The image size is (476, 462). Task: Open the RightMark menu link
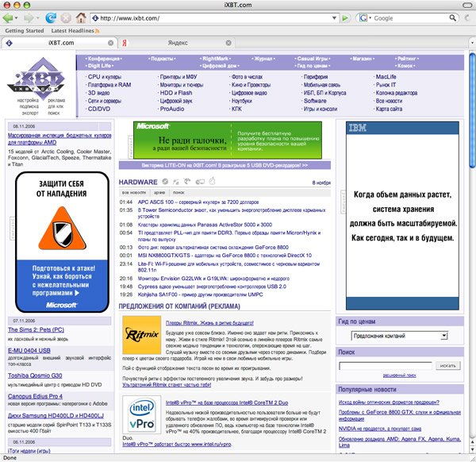(x=215, y=59)
